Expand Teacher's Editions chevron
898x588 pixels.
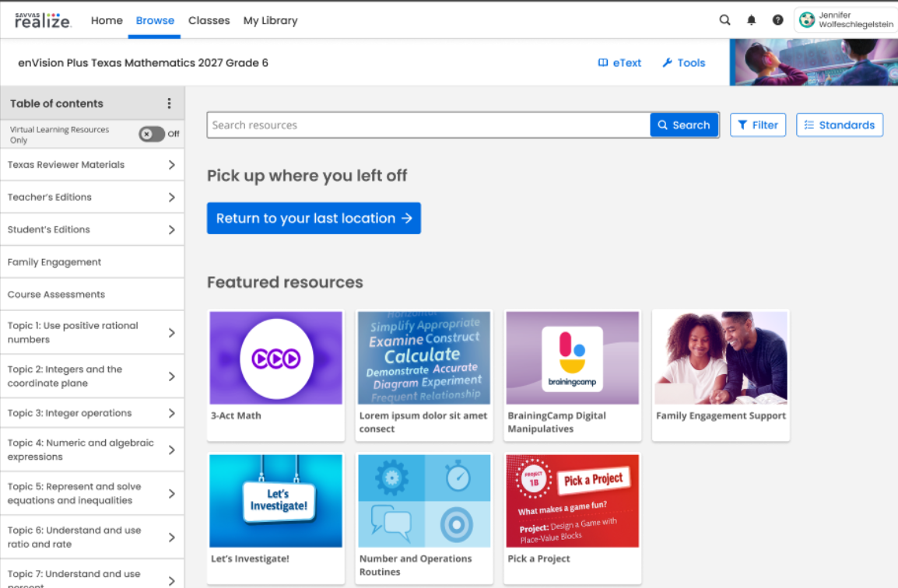pos(171,198)
